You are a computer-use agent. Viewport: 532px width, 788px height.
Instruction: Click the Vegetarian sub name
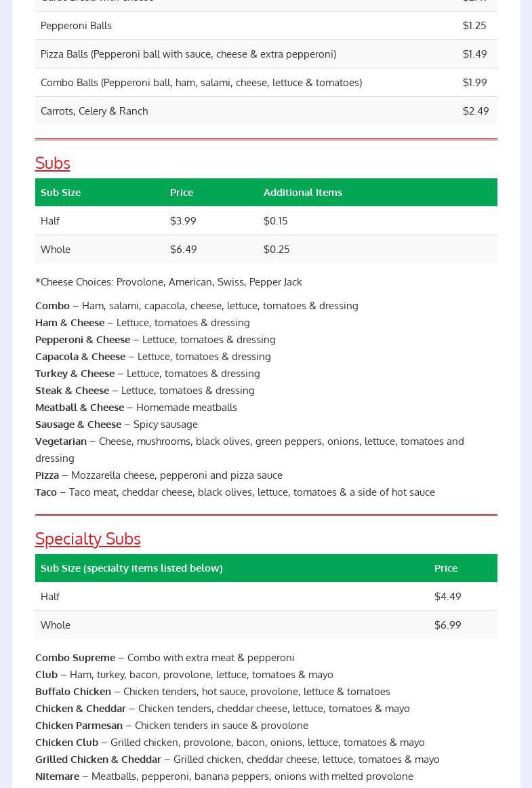pos(61,441)
